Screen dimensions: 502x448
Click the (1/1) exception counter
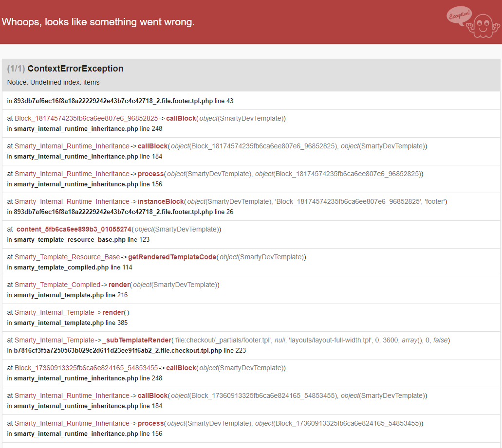pyautogui.click(x=16, y=69)
